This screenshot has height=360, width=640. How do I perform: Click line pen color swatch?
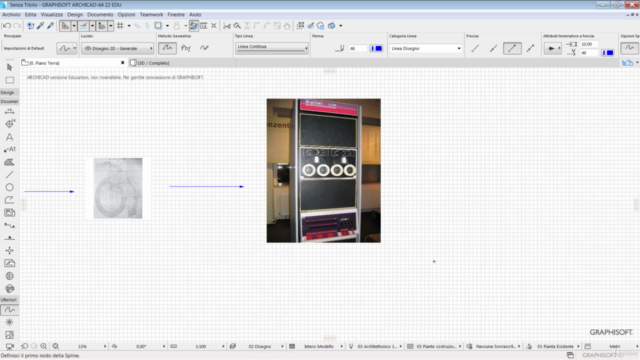click(x=376, y=48)
